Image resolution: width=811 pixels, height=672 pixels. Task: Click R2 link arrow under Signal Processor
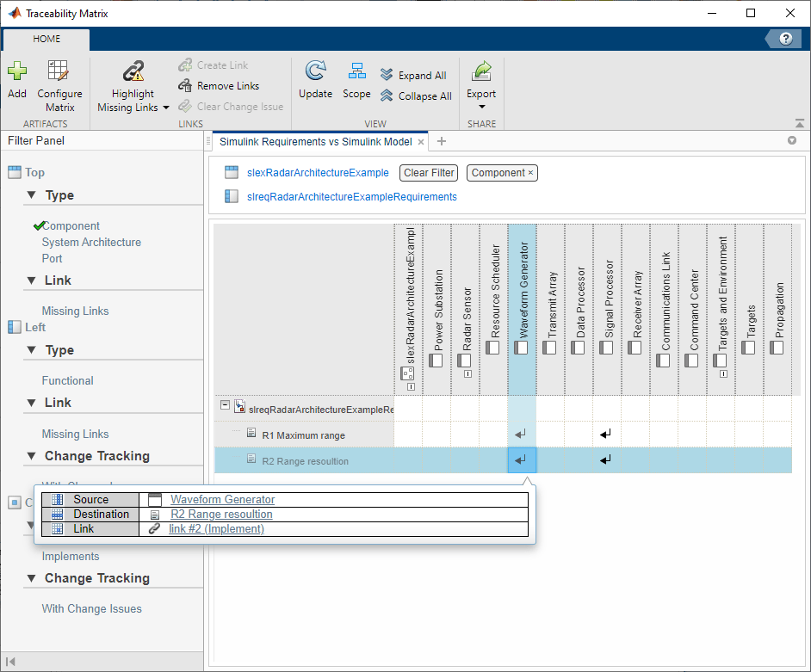606,459
